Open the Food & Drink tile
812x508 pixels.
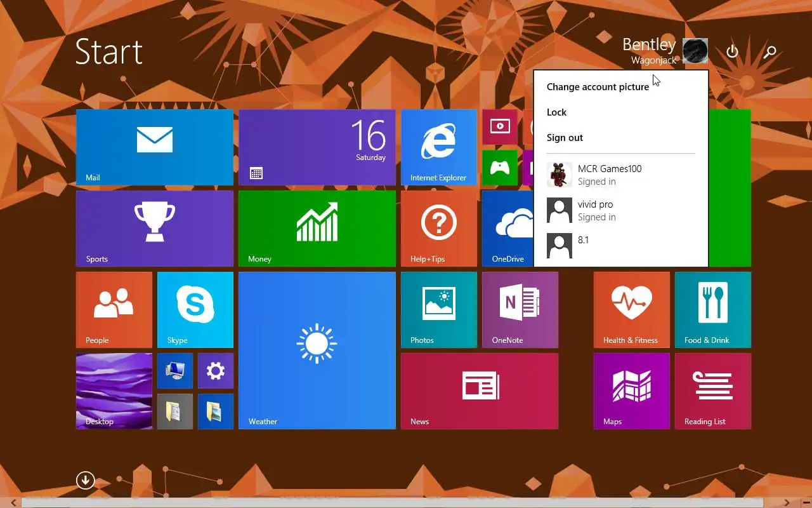[x=713, y=310]
